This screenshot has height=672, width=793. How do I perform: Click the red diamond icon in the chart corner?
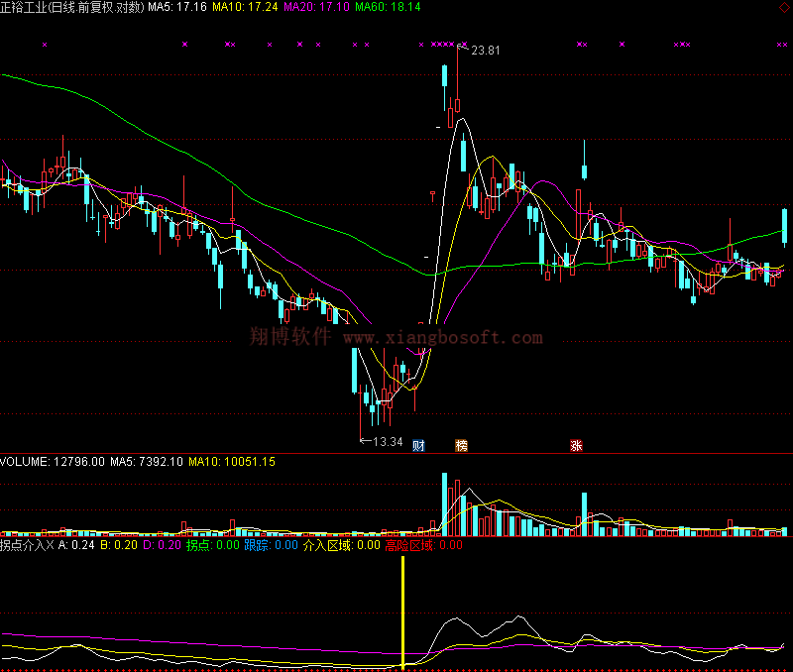click(785, 7)
